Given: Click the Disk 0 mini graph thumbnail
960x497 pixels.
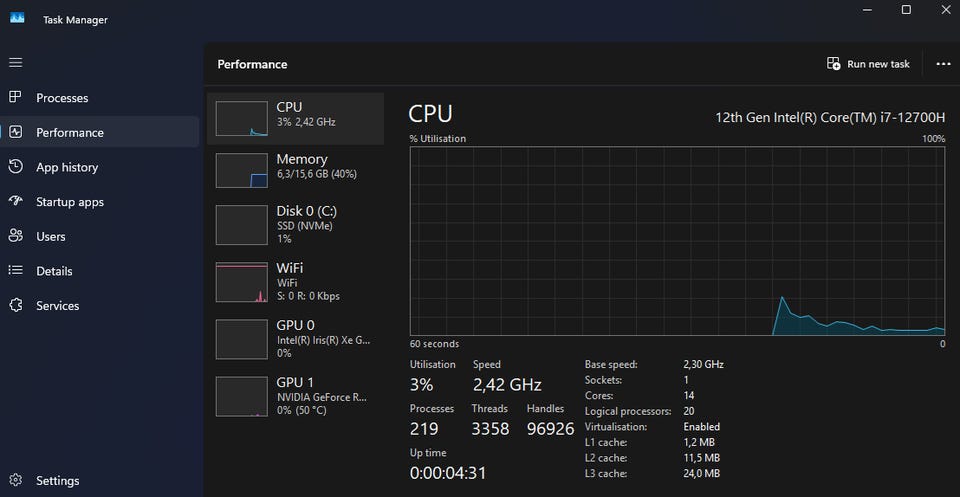Looking at the screenshot, I should pos(241,225).
